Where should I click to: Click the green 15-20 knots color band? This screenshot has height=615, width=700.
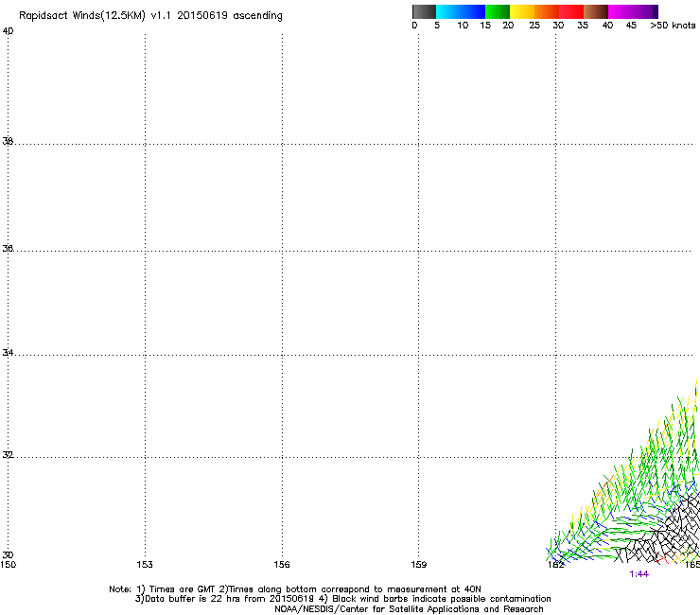tap(498, 11)
